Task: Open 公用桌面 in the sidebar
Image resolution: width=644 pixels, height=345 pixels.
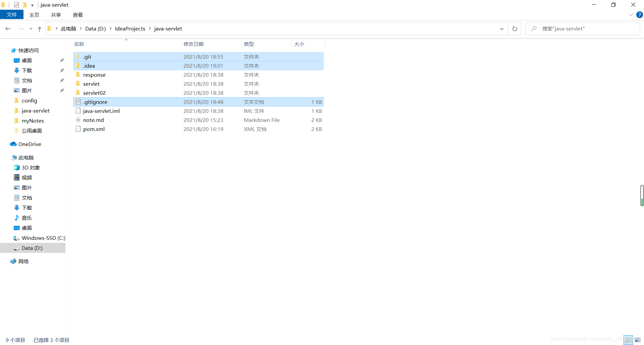Action: pyautogui.click(x=32, y=131)
